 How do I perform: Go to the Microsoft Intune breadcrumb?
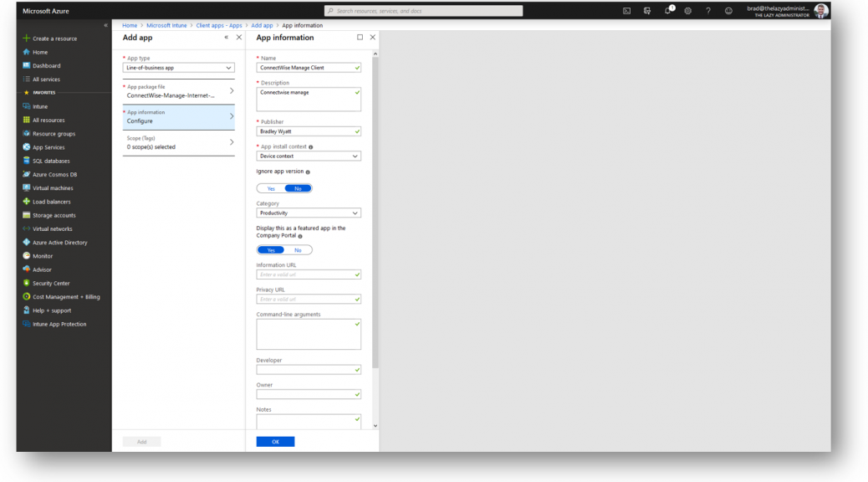166,25
